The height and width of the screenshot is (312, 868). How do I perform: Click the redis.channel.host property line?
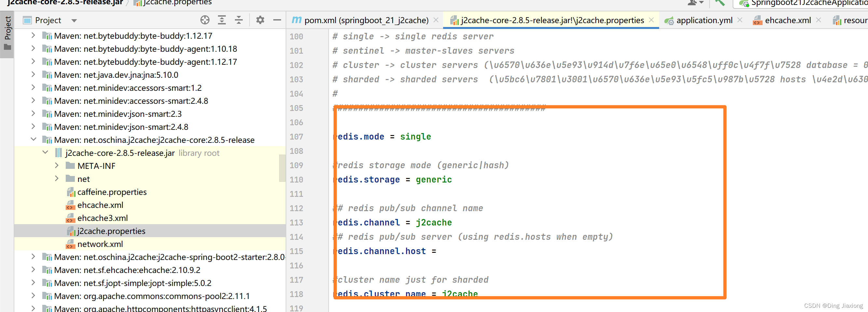click(384, 251)
